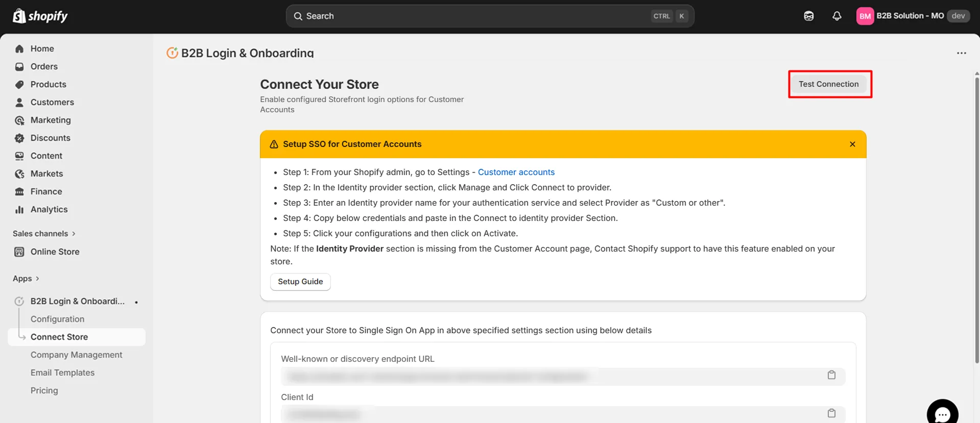The image size is (980, 423).
Task: Copy the discovery endpoint URL
Action: coord(831,375)
